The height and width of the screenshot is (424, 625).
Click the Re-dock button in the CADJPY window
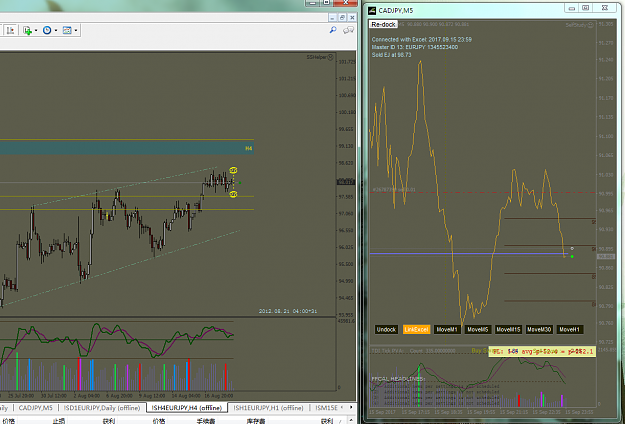click(383, 24)
